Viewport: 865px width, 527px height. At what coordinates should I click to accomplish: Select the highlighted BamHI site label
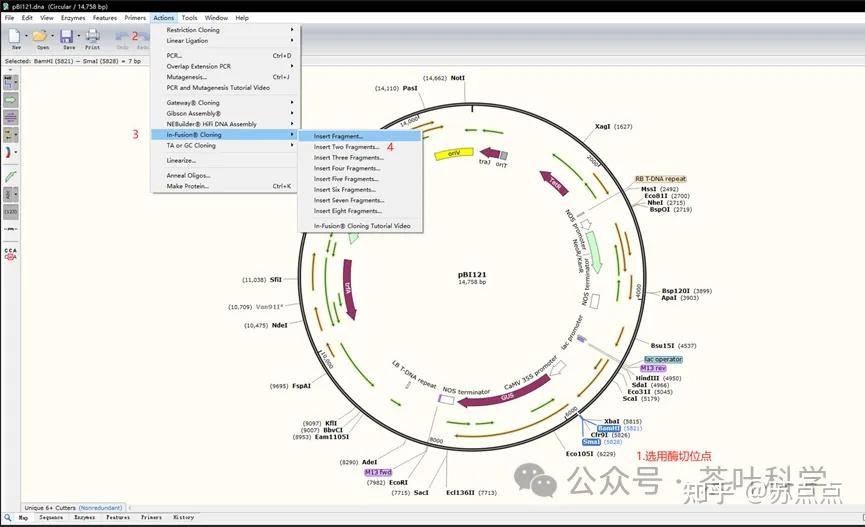[x=609, y=428]
